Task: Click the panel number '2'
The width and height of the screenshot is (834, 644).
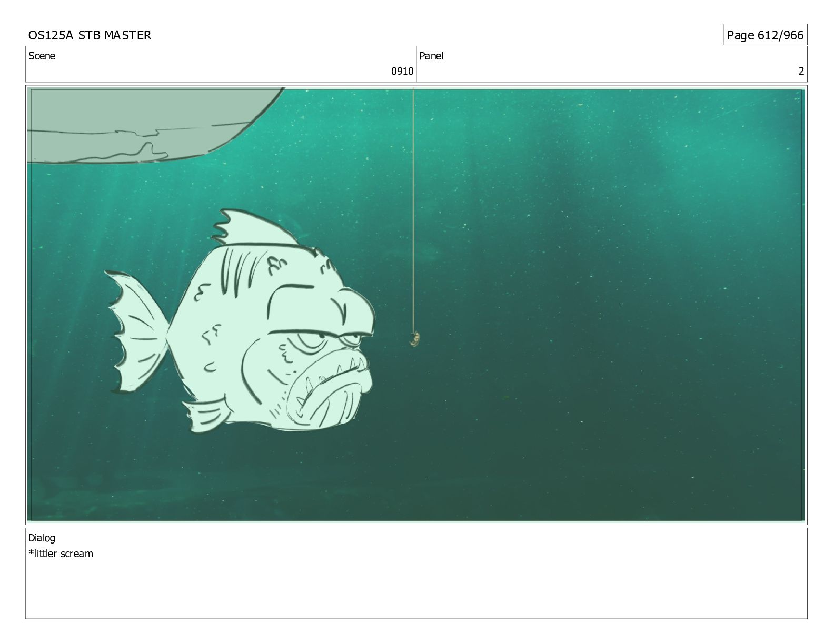Action: [801, 72]
